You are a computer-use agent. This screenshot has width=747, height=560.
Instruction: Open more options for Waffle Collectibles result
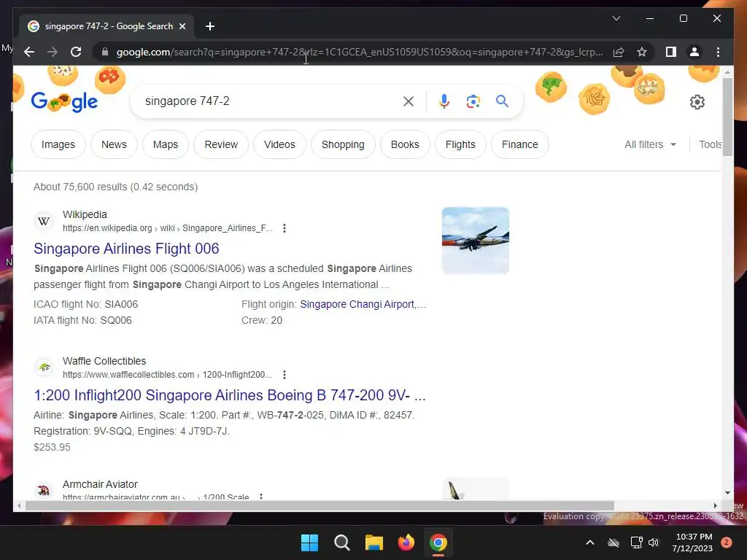pos(285,375)
